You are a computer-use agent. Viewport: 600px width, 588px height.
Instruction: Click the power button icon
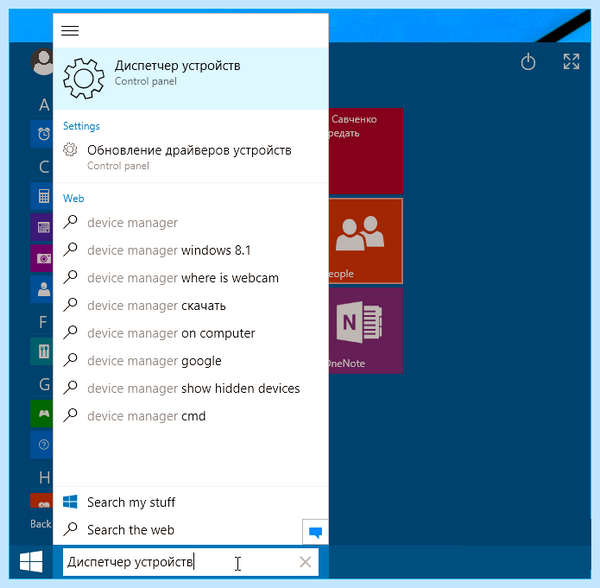pyautogui.click(x=528, y=62)
